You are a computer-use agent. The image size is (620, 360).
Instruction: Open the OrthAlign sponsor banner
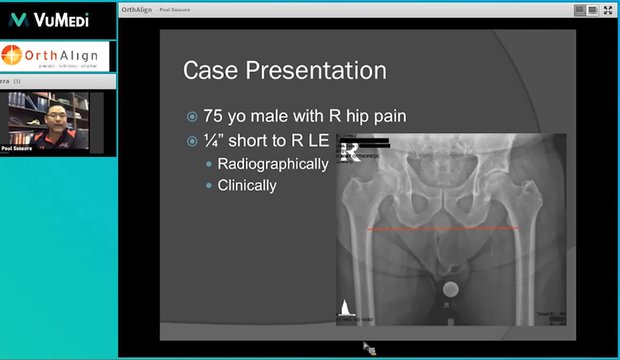tap(55, 56)
